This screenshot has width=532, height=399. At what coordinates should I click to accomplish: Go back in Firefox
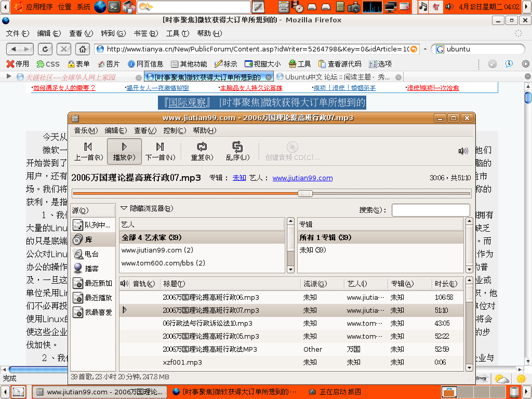(14, 49)
